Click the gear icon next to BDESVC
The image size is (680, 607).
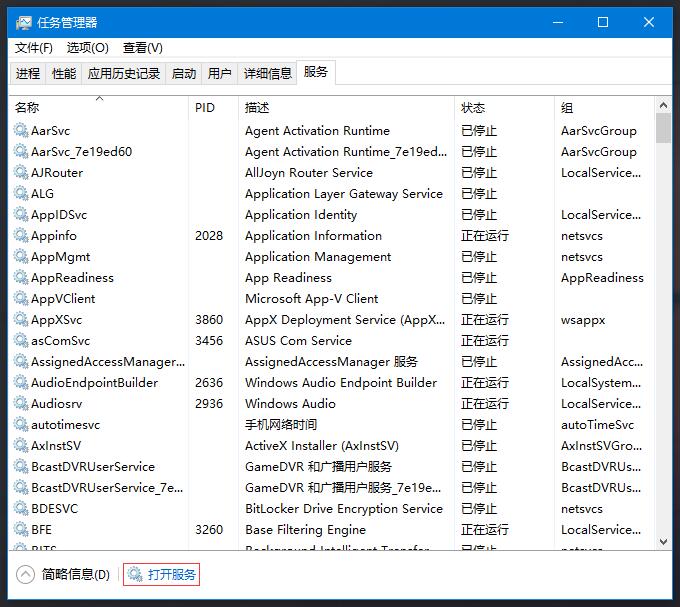[x=21, y=509]
